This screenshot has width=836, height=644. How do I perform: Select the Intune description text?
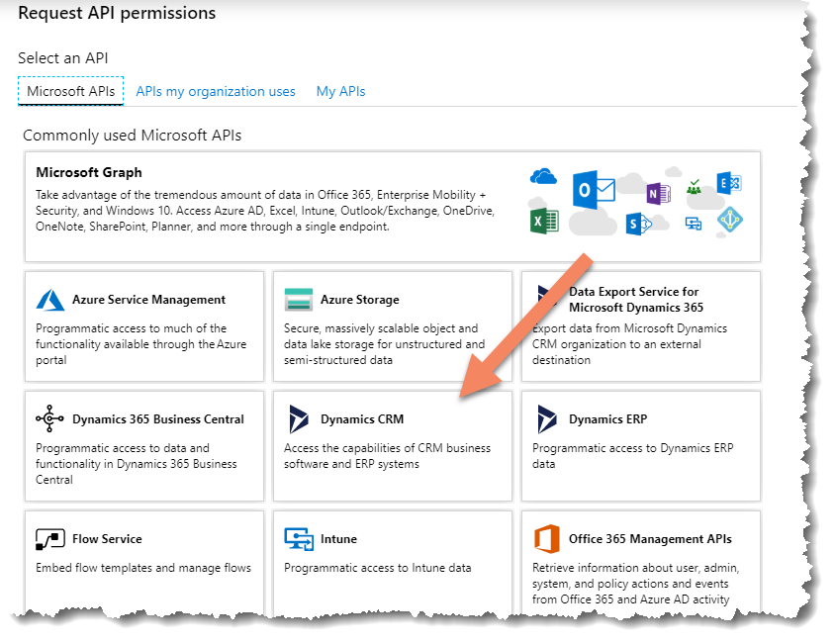click(x=377, y=568)
